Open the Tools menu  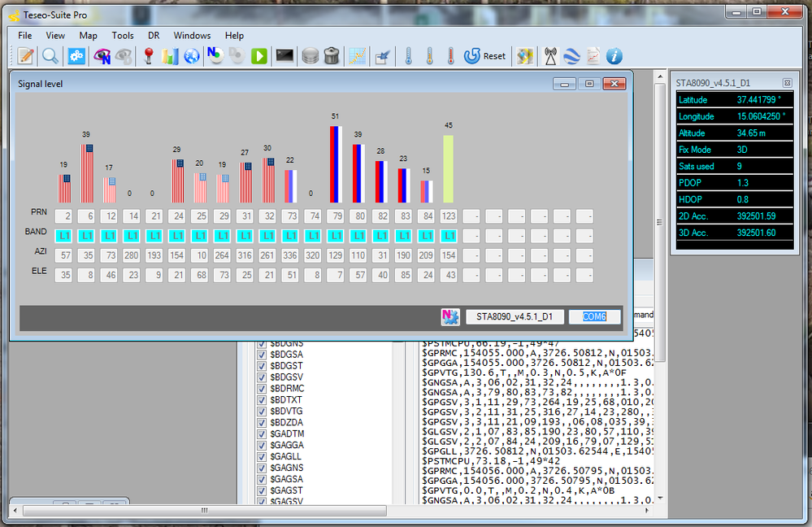123,35
